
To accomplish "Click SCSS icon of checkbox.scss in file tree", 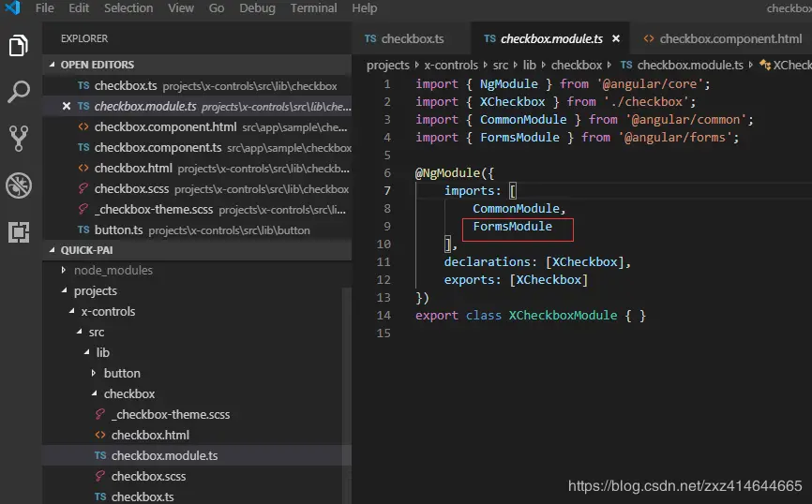I will 100,476.
